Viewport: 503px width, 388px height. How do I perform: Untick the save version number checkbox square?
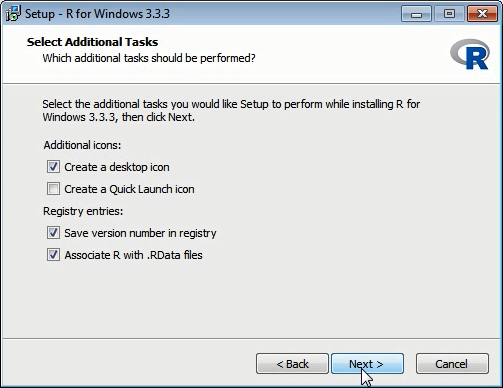click(x=53, y=233)
